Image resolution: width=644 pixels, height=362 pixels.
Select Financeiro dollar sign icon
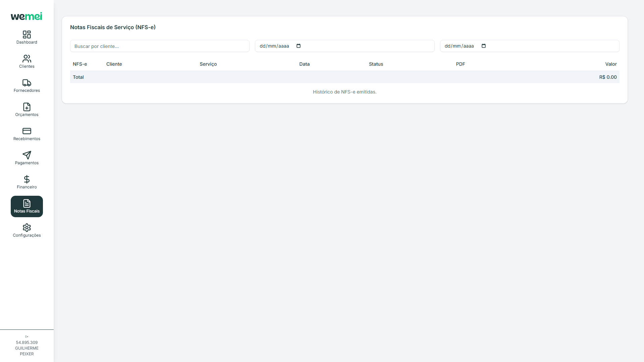pos(27,179)
